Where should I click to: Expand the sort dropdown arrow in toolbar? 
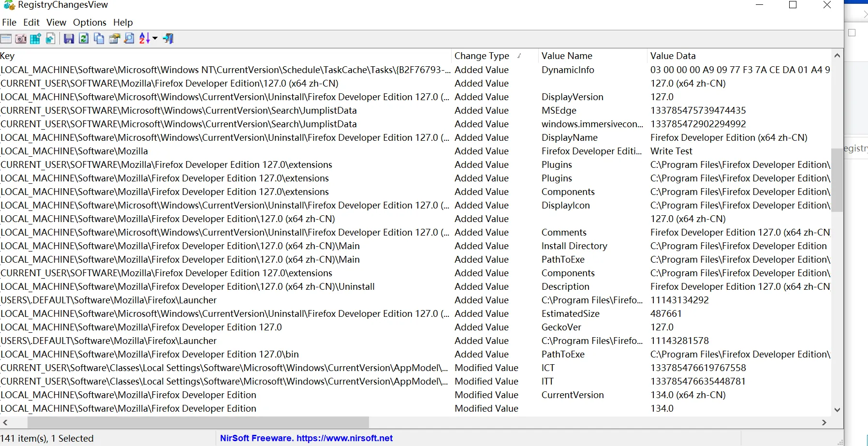tap(155, 38)
